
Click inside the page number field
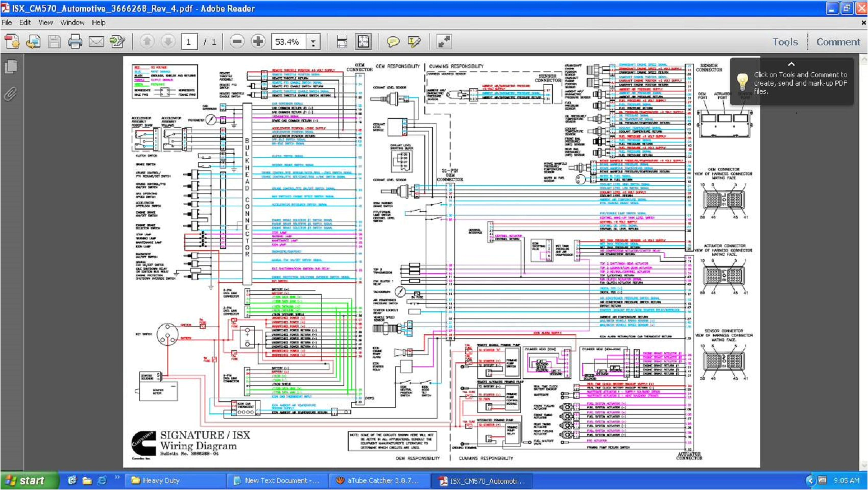coord(189,42)
